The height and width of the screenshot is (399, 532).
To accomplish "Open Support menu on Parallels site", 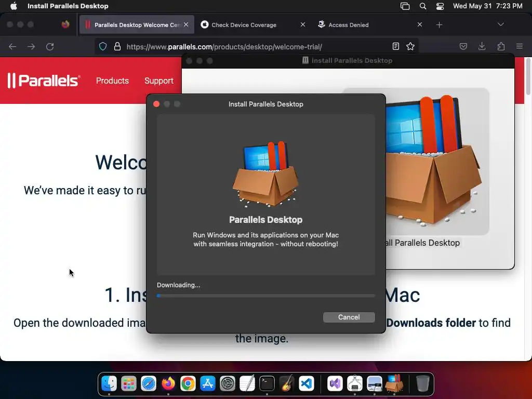I will point(159,81).
